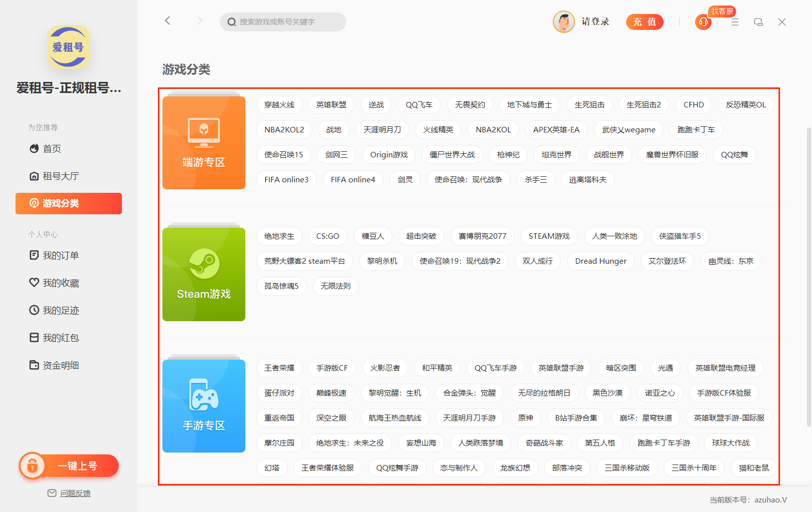This screenshot has width=812, height=512.
Task: Click the 一键上号 button
Action: [69, 466]
